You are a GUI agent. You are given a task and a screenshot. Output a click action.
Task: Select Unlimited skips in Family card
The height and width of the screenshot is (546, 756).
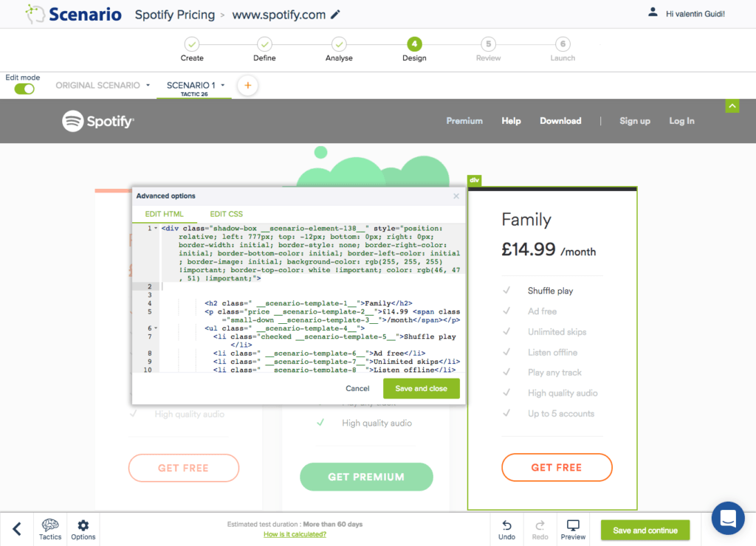click(557, 332)
